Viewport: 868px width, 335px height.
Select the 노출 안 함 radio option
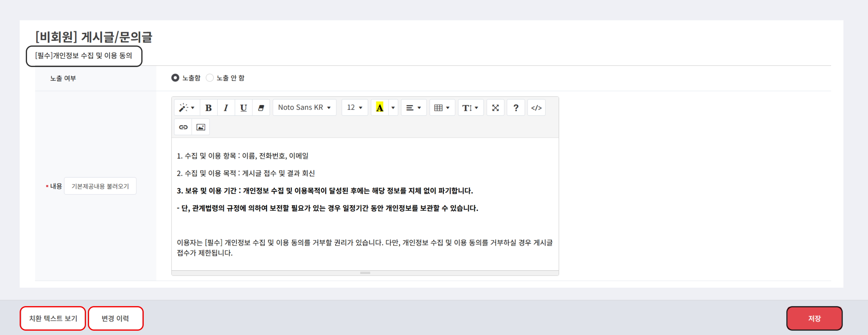[x=209, y=78]
